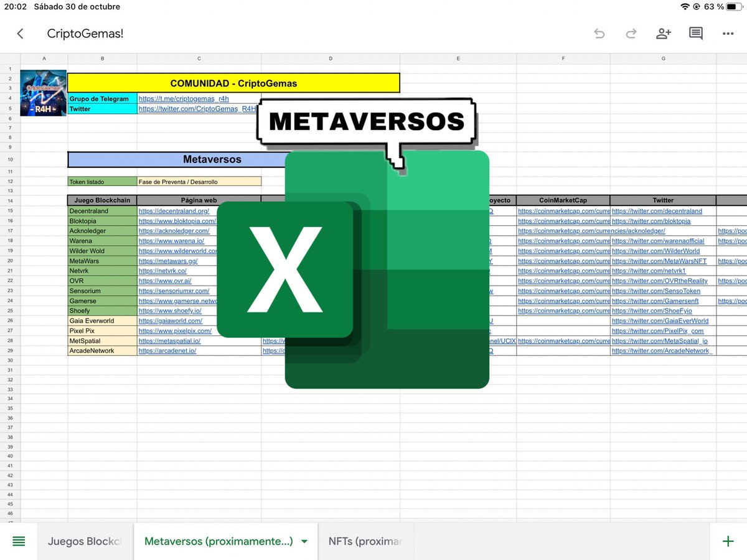Select the Grupo de Telegram cell
The height and width of the screenshot is (560, 747).
click(x=102, y=98)
